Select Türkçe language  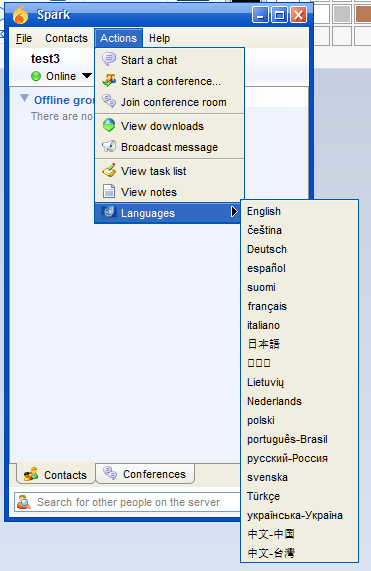[299, 496]
